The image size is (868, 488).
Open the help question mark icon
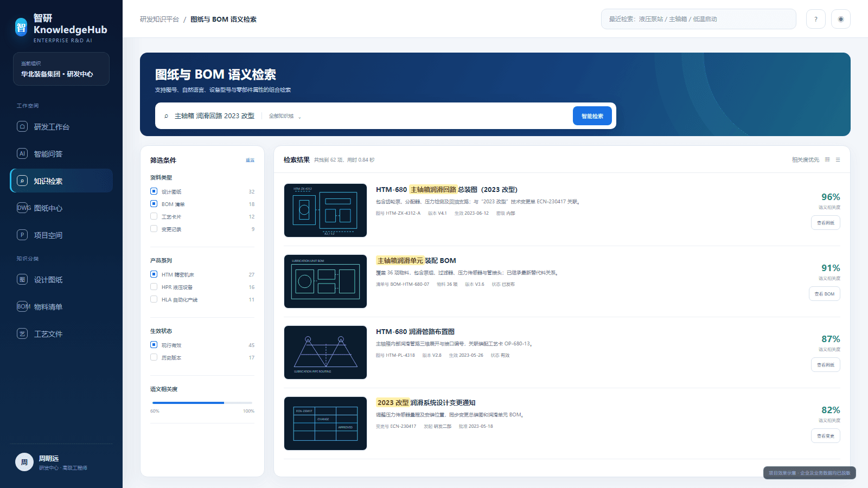coord(815,19)
